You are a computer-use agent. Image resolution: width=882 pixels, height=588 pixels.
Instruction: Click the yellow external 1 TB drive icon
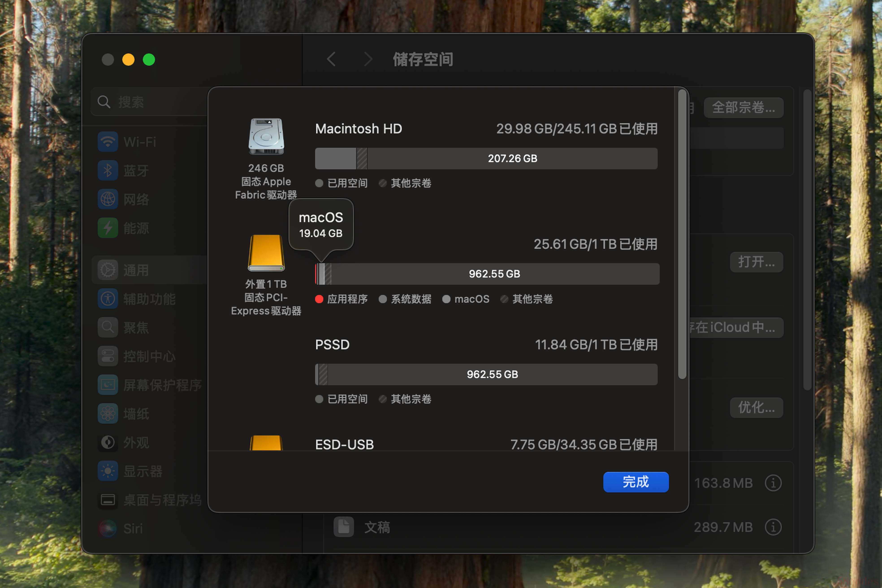point(266,253)
